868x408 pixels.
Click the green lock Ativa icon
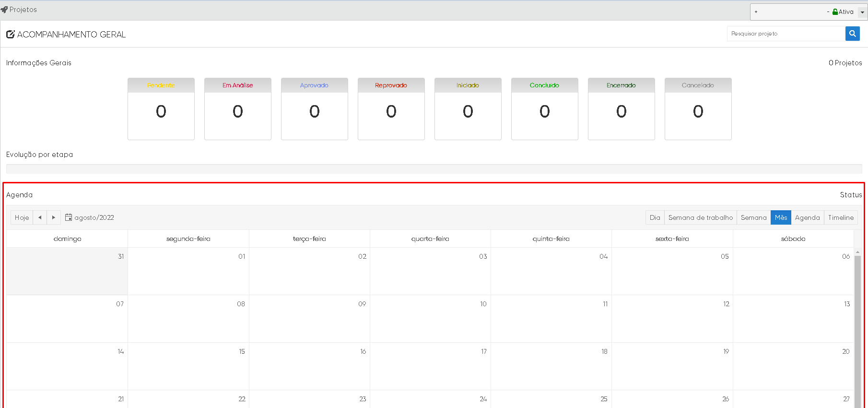pos(835,12)
